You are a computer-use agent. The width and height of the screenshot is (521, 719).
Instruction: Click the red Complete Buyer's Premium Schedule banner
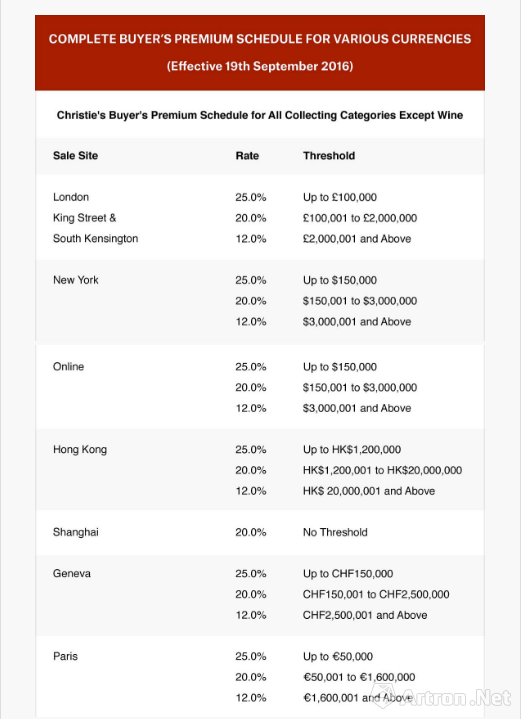click(260, 52)
